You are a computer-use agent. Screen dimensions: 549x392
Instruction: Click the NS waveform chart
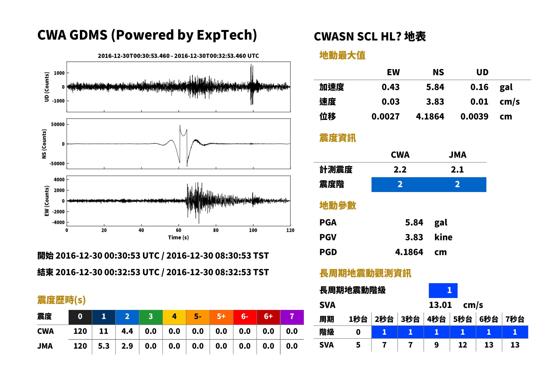(x=178, y=144)
